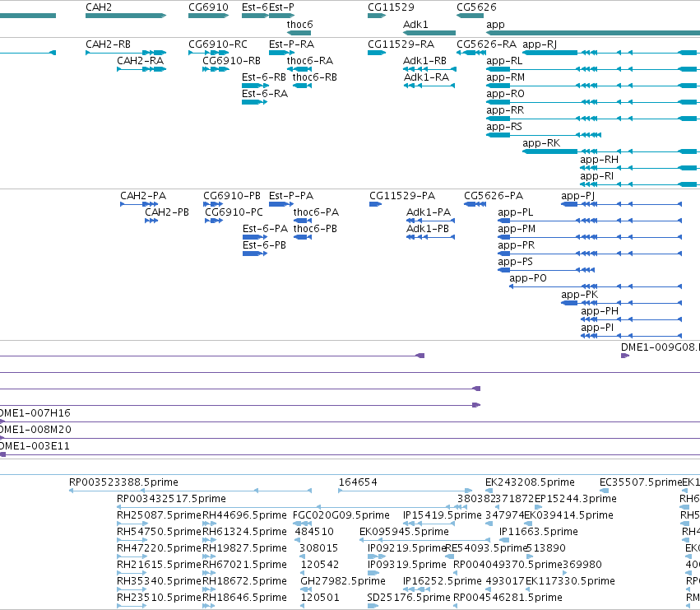Select BAC clone DME1-008M20
Screen dimensions: 700x610
(350, 438)
